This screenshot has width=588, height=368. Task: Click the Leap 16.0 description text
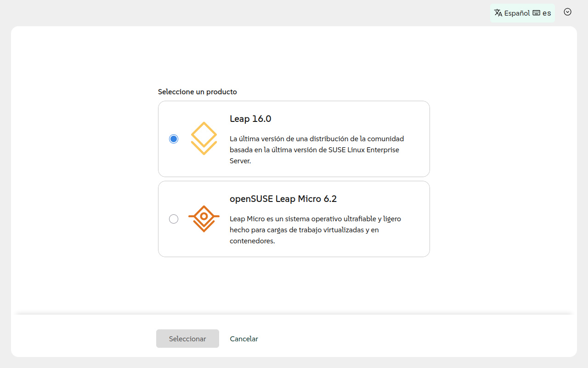tap(317, 149)
